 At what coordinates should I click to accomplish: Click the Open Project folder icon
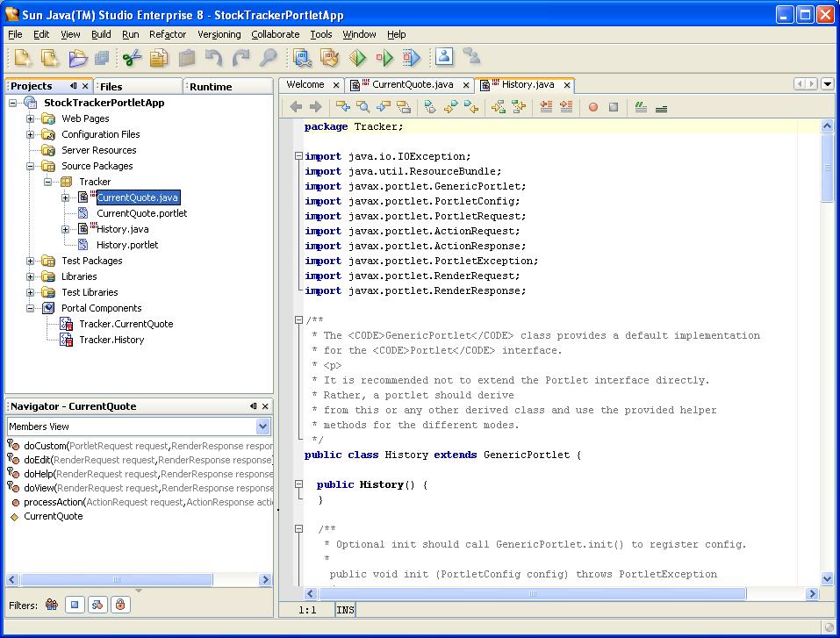pyautogui.click(x=77, y=59)
